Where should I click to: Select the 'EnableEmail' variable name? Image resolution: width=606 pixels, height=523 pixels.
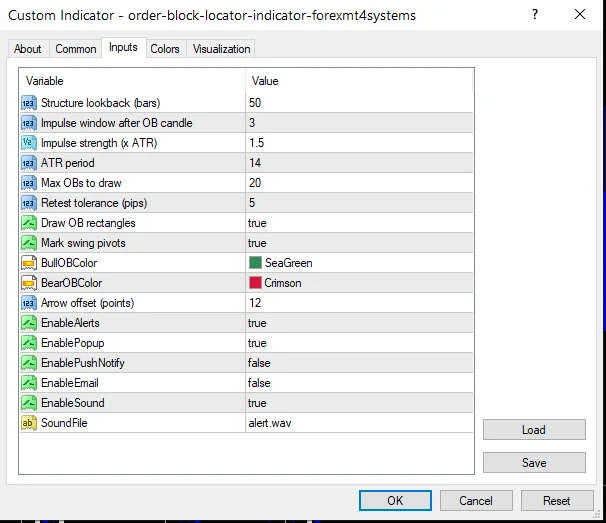click(x=70, y=383)
